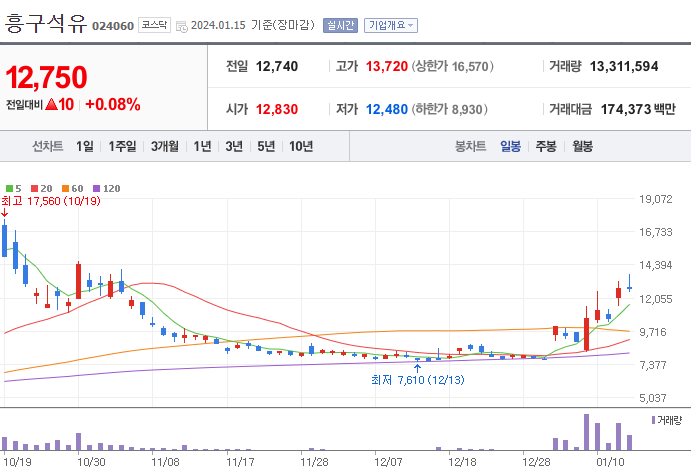Switch to the 1년 chart period

coord(202,146)
